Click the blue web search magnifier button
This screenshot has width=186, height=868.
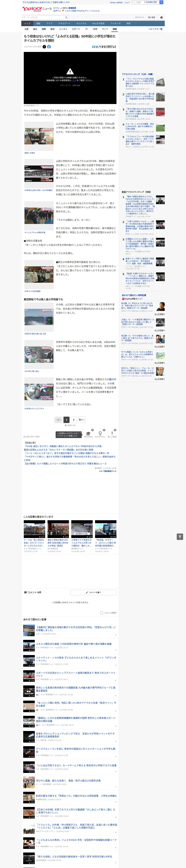[161, 2]
